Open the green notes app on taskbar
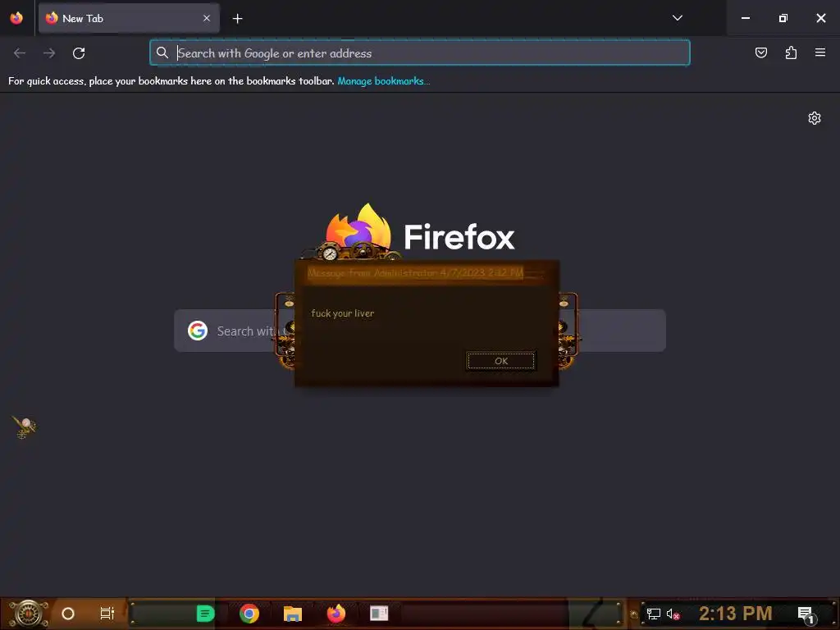The image size is (840, 630). (x=205, y=614)
